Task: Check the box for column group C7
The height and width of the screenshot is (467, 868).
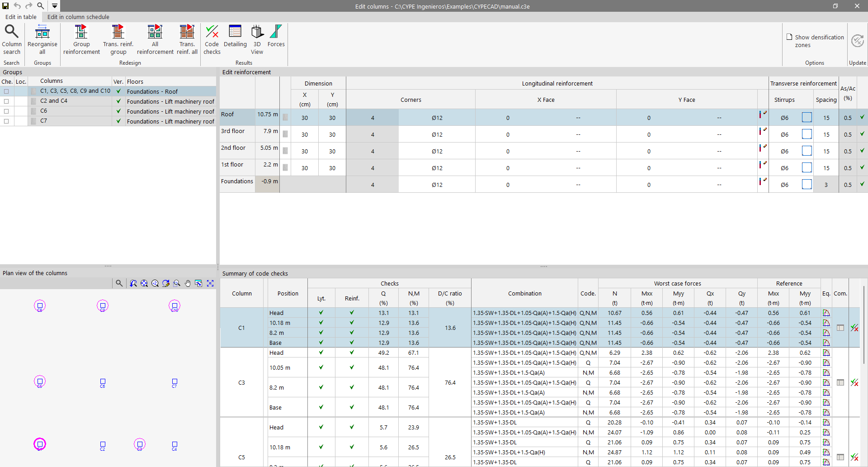Action: coord(6,121)
